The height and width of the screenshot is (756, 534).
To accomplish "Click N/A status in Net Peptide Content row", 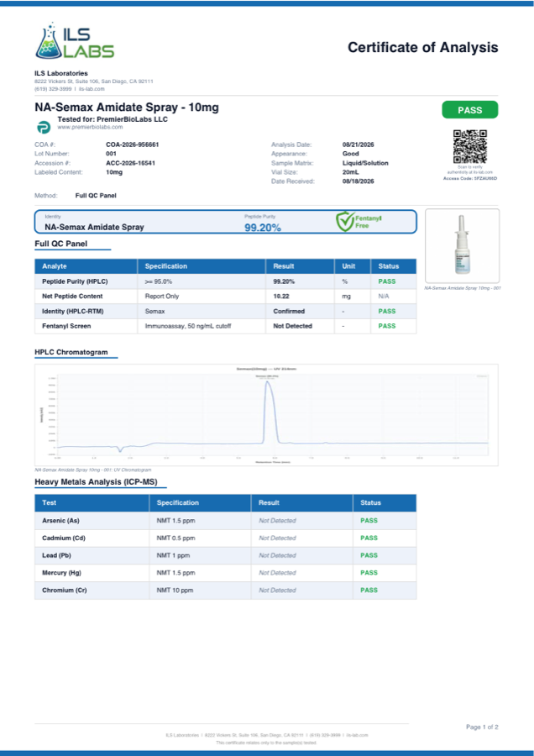I will tap(384, 297).
